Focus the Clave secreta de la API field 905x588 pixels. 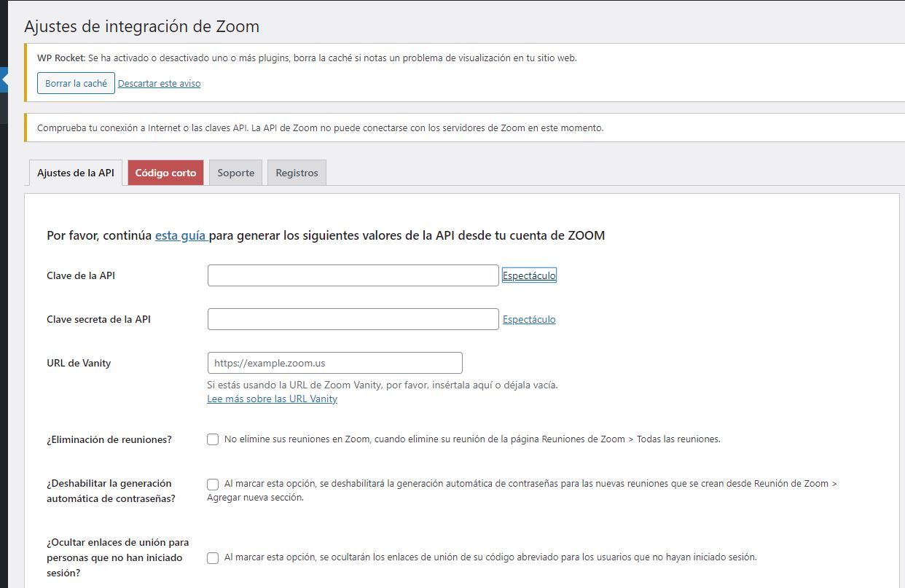point(353,319)
